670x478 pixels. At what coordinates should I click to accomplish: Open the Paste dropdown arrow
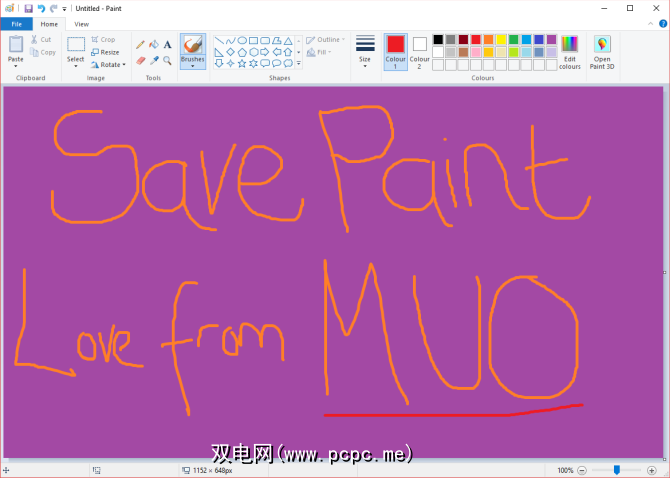[x=16, y=66]
